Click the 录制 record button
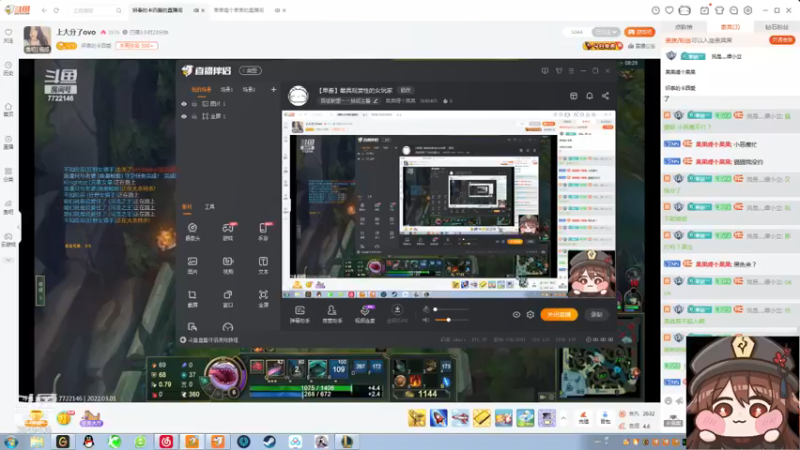The width and height of the screenshot is (800, 450). pos(596,315)
